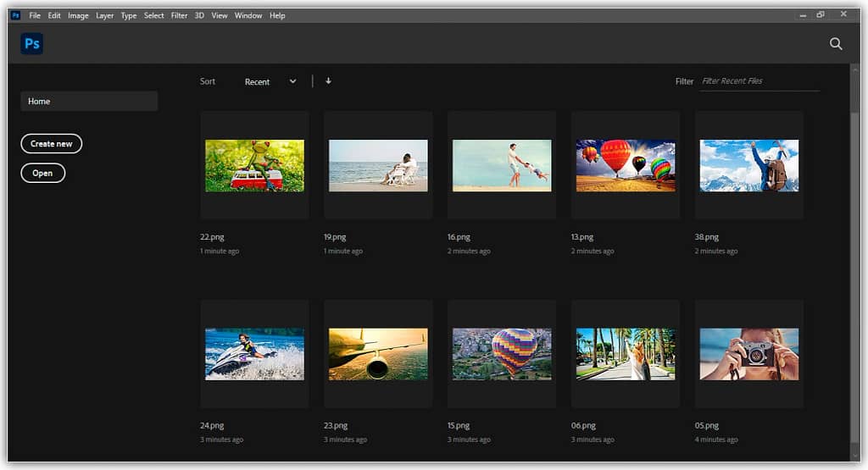
Task: Click the 22.png file name
Action: pos(212,236)
